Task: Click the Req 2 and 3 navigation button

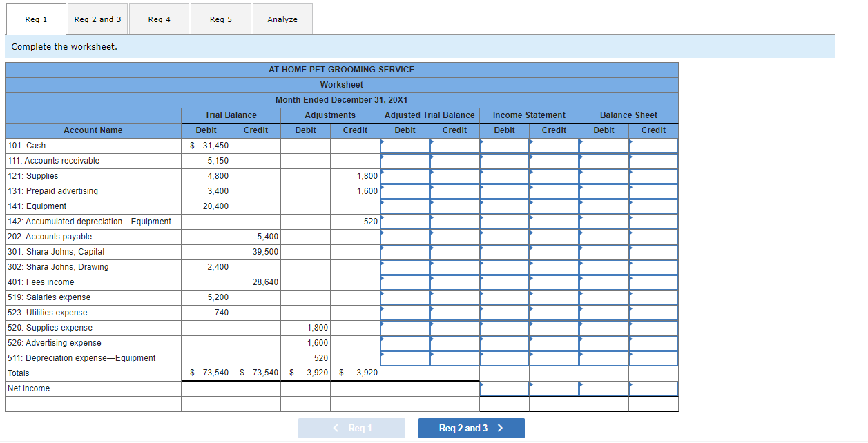Action: (x=472, y=428)
